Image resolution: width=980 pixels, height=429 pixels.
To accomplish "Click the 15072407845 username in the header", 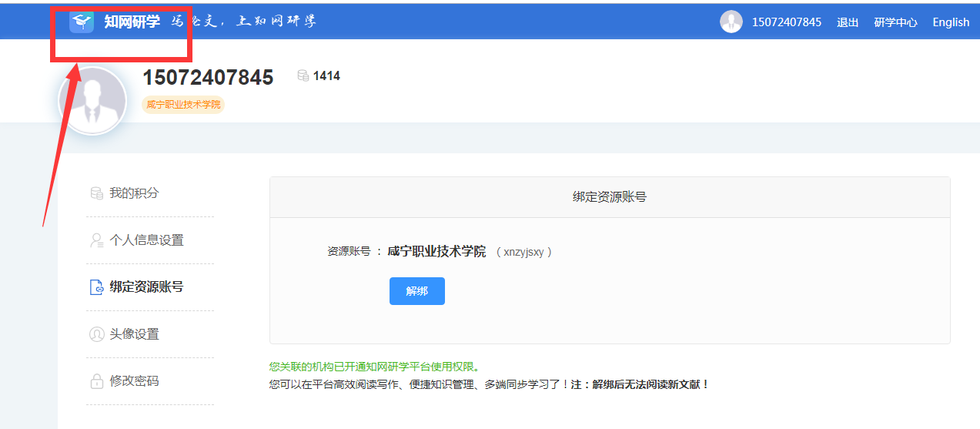I will [786, 22].
